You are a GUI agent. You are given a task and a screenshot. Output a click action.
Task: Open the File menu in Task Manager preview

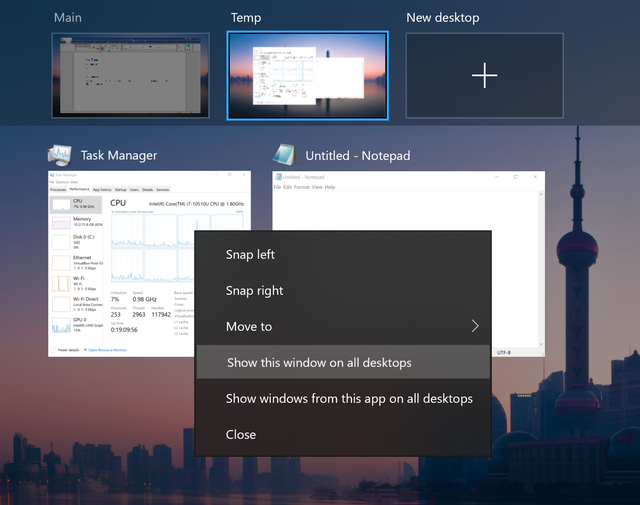51,182
